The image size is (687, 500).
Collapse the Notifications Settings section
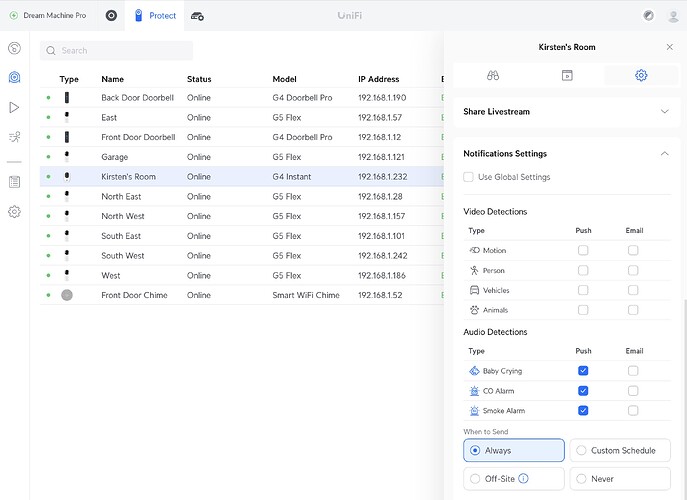[x=664, y=154]
